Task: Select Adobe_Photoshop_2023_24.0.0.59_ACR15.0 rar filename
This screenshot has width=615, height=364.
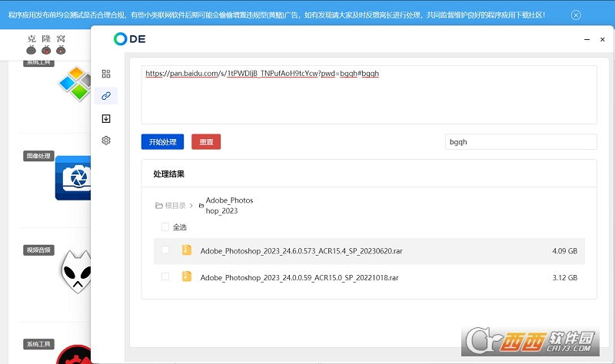Action: coord(299,278)
